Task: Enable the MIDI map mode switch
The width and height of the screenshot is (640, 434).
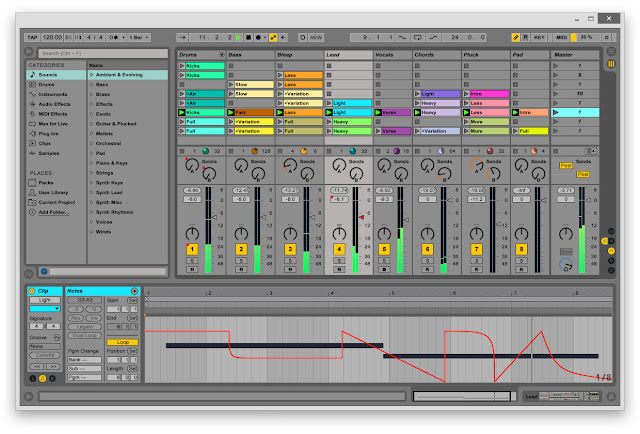Action: [562, 38]
